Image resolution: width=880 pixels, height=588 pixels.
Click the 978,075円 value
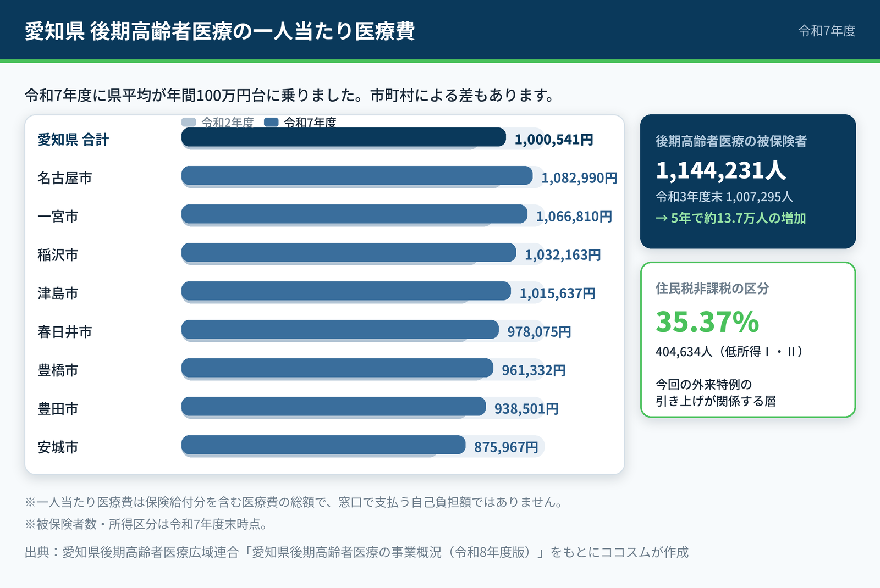point(539,332)
